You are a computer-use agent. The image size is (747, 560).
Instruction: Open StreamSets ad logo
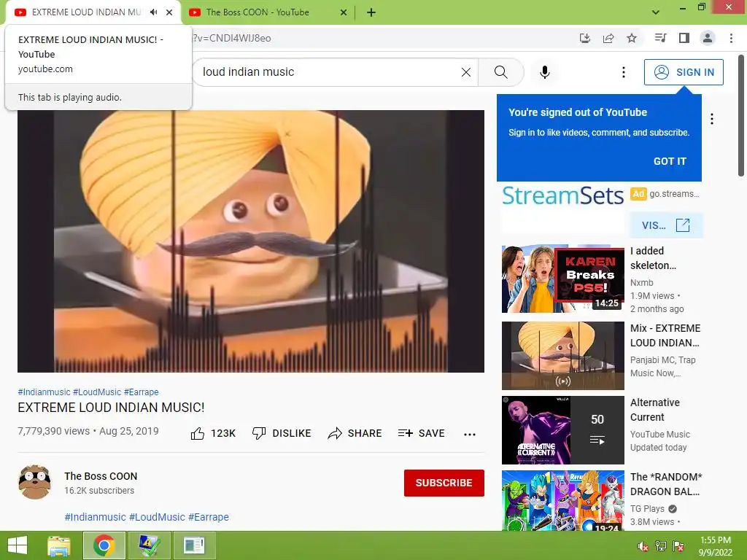562,195
